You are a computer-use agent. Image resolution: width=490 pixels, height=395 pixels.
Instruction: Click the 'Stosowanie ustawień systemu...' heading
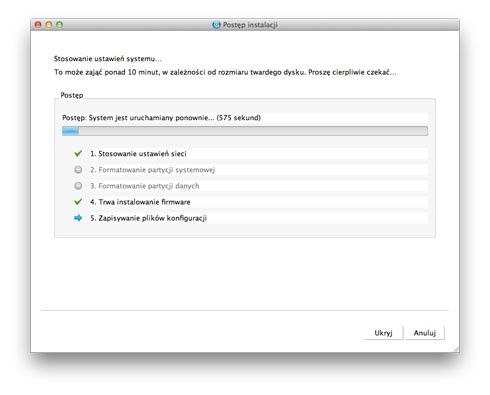tap(108, 59)
